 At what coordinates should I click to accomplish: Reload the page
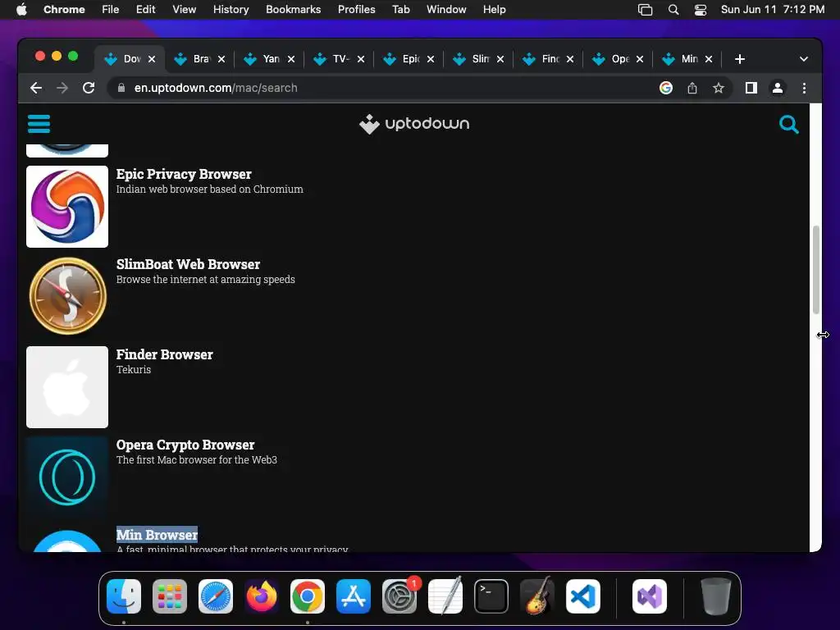coord(89,88)
